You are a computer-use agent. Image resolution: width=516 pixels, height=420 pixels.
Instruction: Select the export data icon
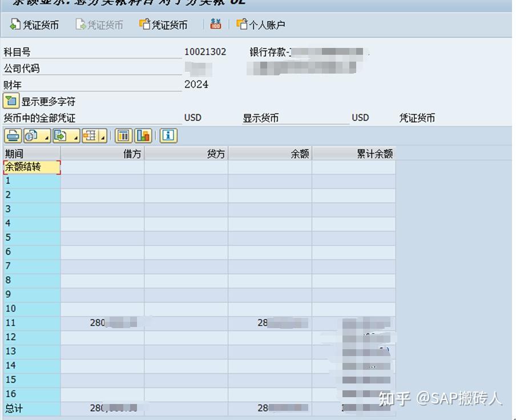click(59, 136)
